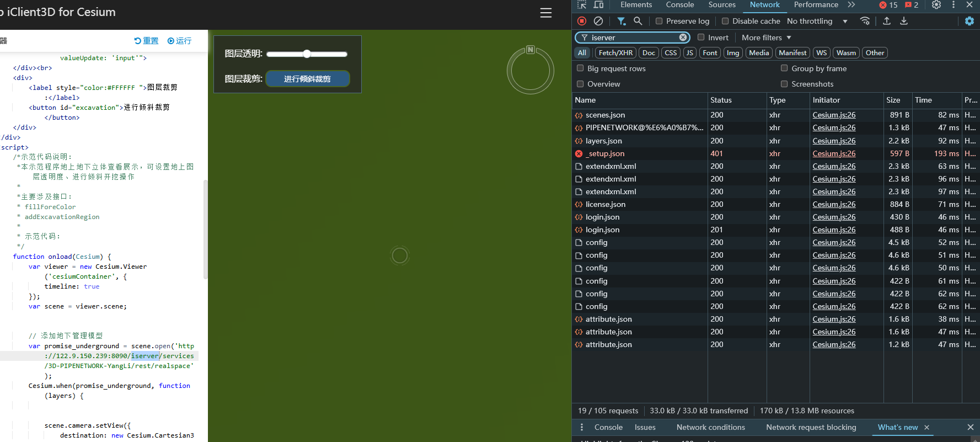Close the bottom drawer panel
Image resolution: width=980 pixels, height=442 pixels.
971,427
